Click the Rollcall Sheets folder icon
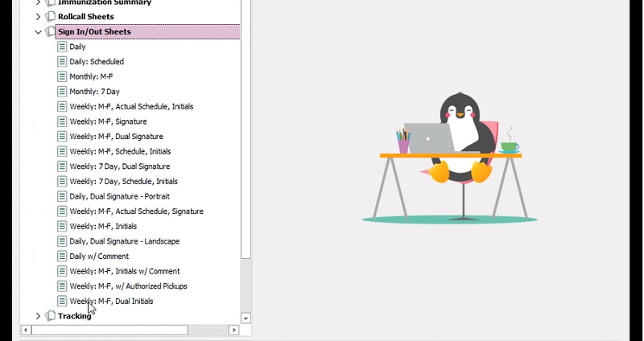 pyautogui.click(x=51, y=17)
